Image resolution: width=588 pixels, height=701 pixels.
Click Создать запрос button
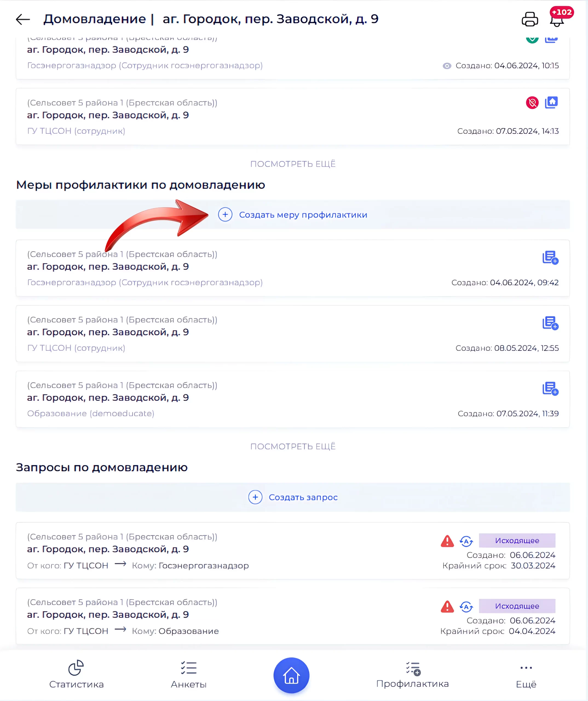293,497
